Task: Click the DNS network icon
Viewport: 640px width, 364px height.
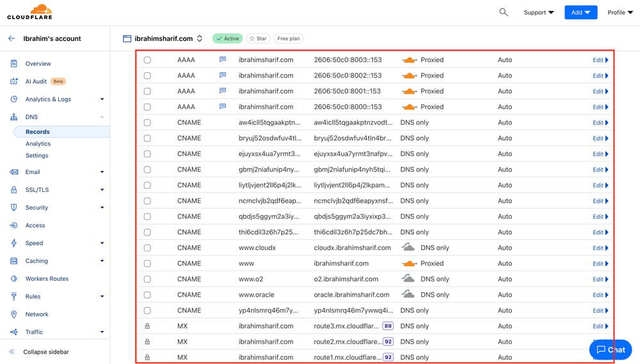Action: [x=14, y=117]
